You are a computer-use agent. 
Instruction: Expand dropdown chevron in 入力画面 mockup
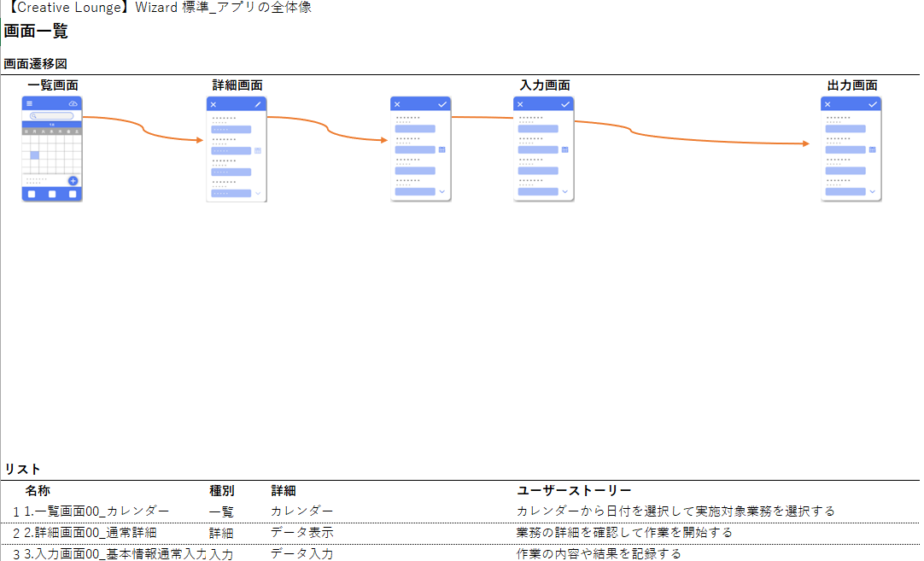(564, 191)
